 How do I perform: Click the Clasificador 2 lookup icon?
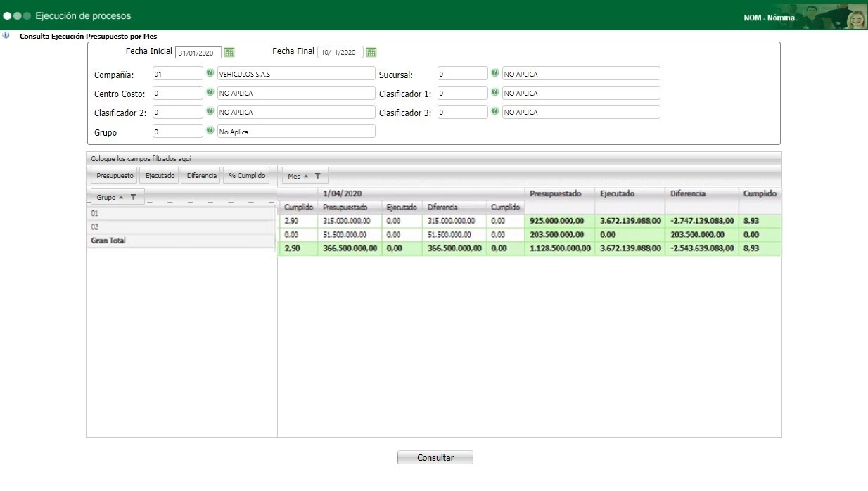(210, 111)
